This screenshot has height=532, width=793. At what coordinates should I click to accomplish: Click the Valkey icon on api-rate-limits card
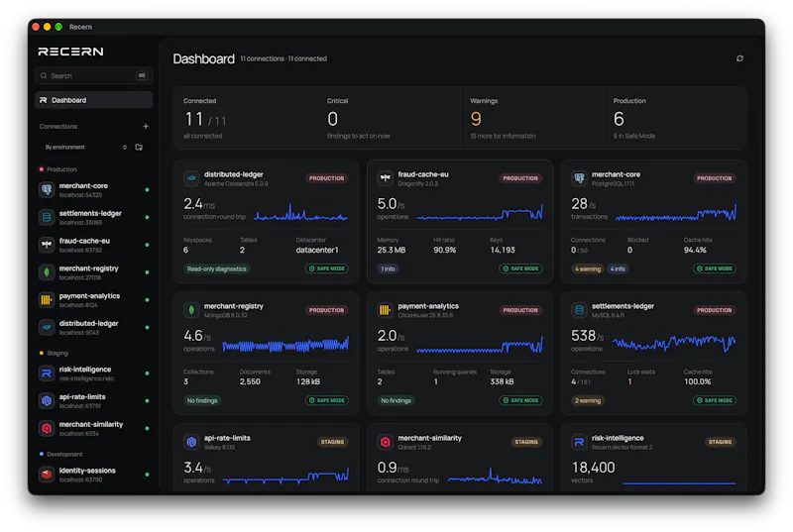coord(191,442)
